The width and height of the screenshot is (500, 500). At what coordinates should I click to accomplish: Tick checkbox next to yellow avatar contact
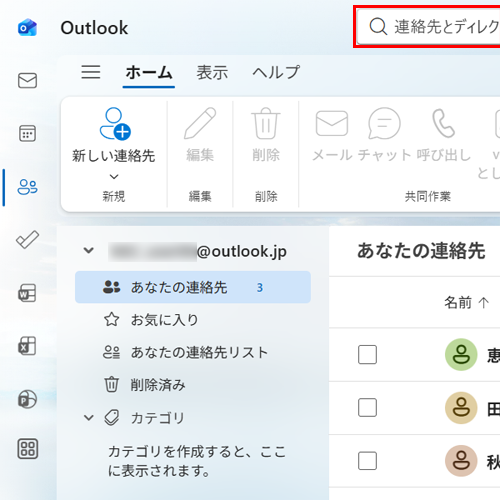[367, 407]
